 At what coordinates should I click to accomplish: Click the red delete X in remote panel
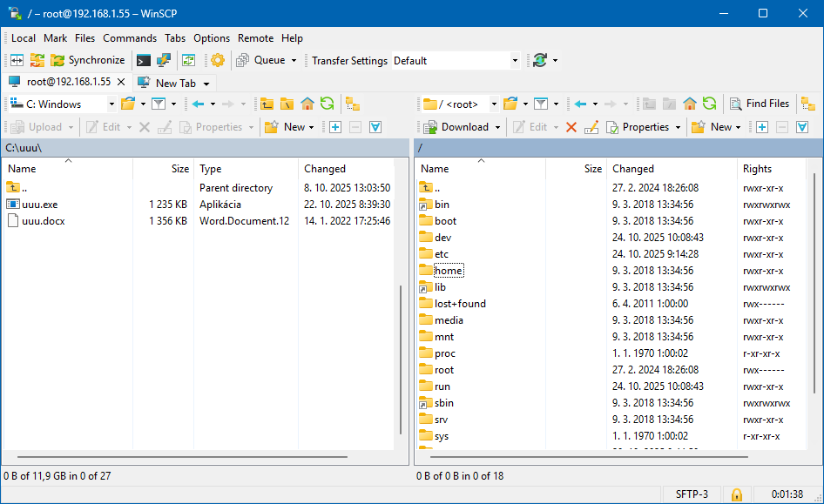pyautogui.click(x=571, y=127)
